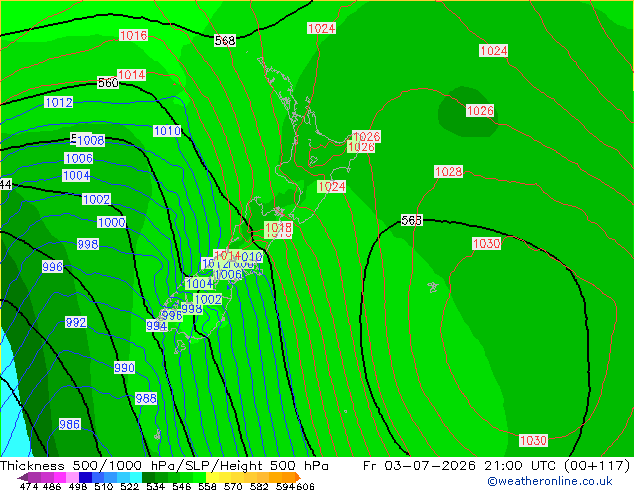Click the red 1016 isobar label

pyautogui.click(x=133, y=35)
